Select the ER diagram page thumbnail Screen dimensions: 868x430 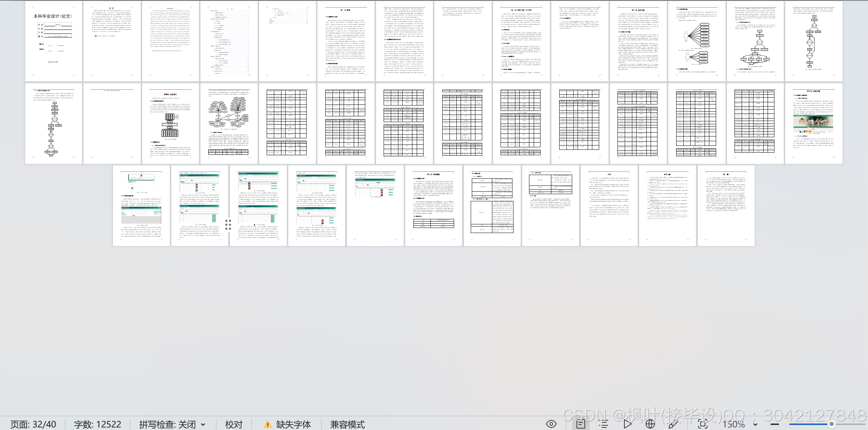(229, 123)
